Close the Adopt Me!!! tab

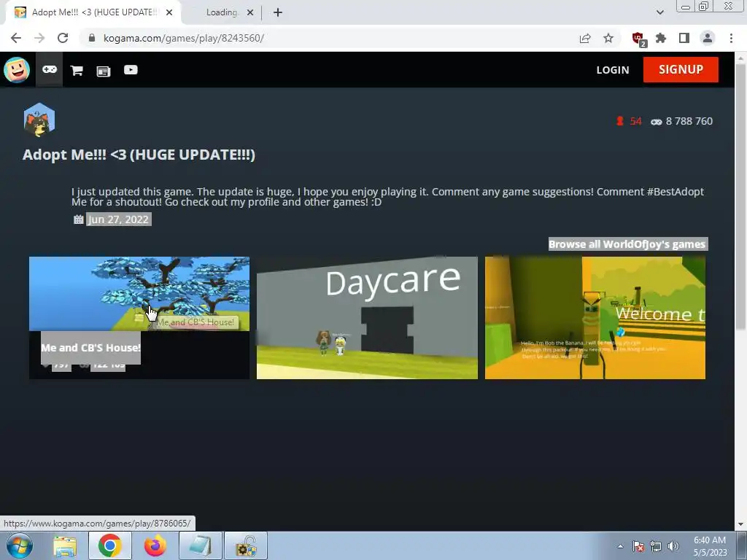(x=169, y=12)
